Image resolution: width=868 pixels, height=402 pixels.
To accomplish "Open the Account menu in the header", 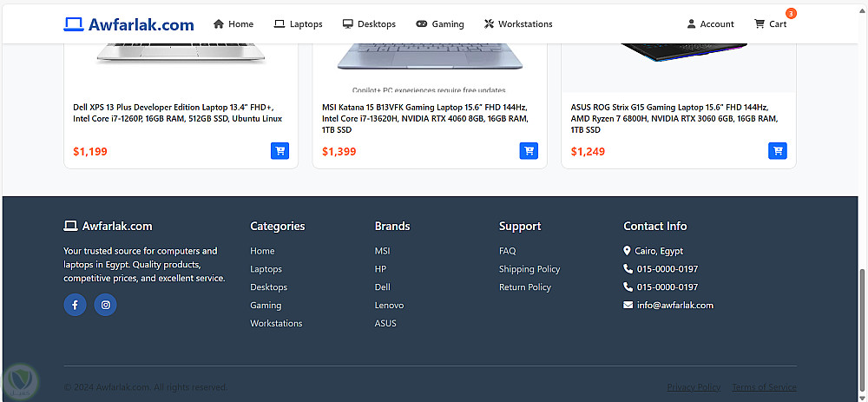I will (x=710, y=24).
